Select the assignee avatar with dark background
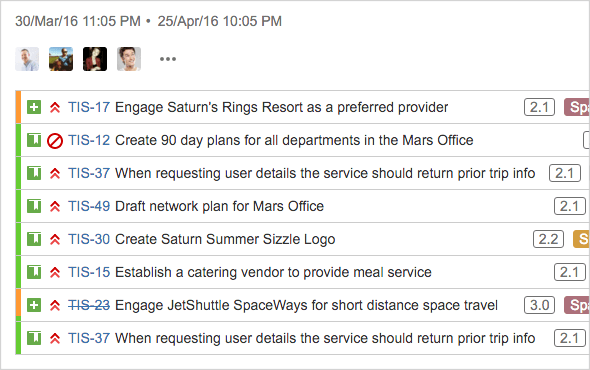The image size is (590, 370). [95, 59]
